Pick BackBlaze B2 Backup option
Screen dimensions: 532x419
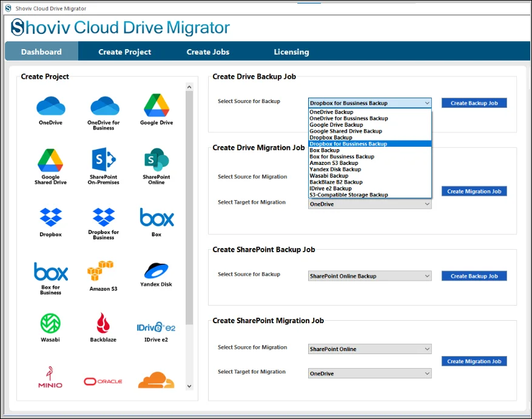point(370,182)
